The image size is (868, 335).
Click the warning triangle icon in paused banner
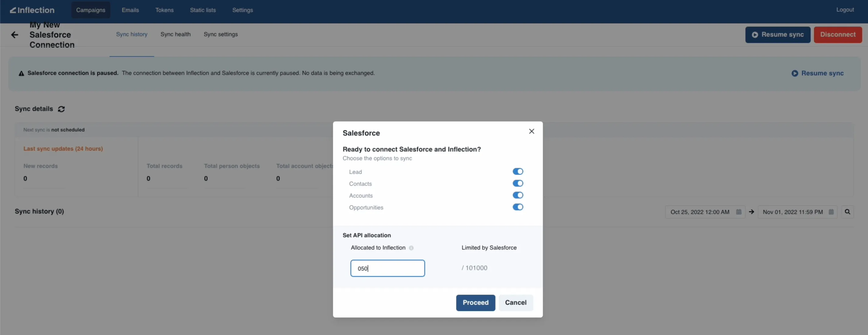21,73
